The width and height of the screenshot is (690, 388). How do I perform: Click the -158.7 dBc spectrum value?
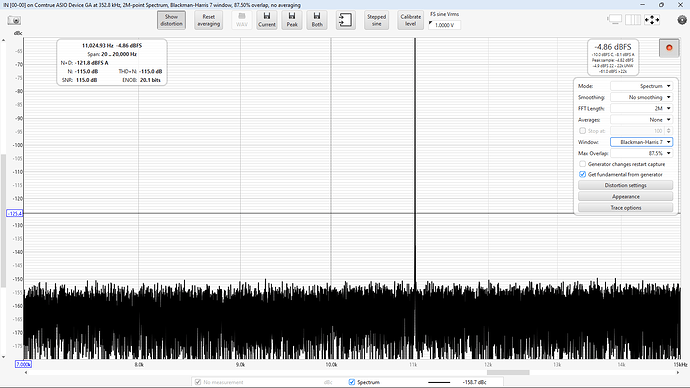point(474,382)
